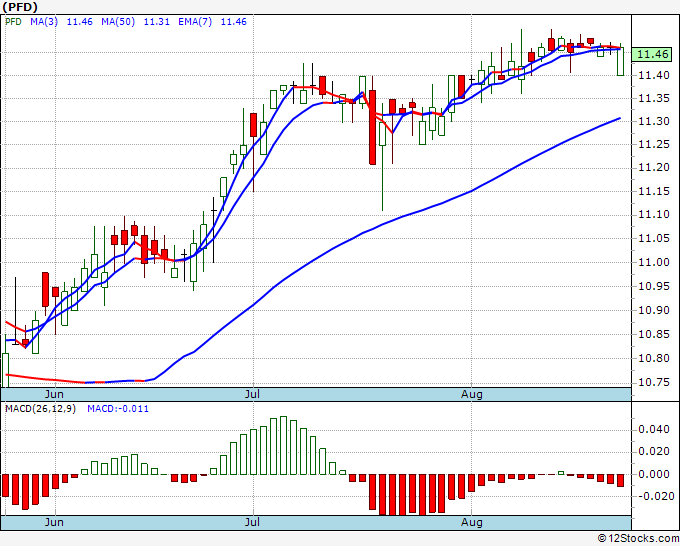
Task: Click the MA(3) legend label
Action: [44, 22]
